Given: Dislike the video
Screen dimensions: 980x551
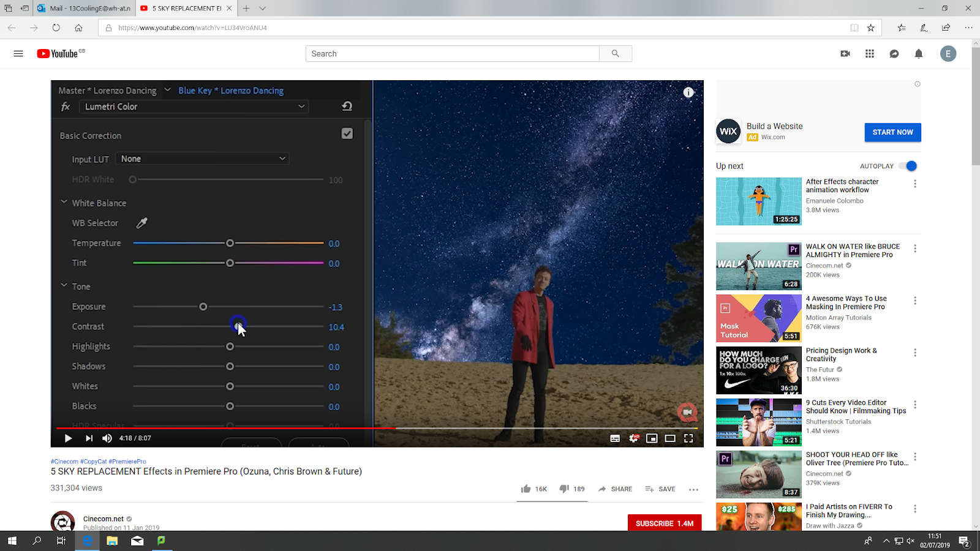Looking at the screenshot, I should tap(571, 489).
